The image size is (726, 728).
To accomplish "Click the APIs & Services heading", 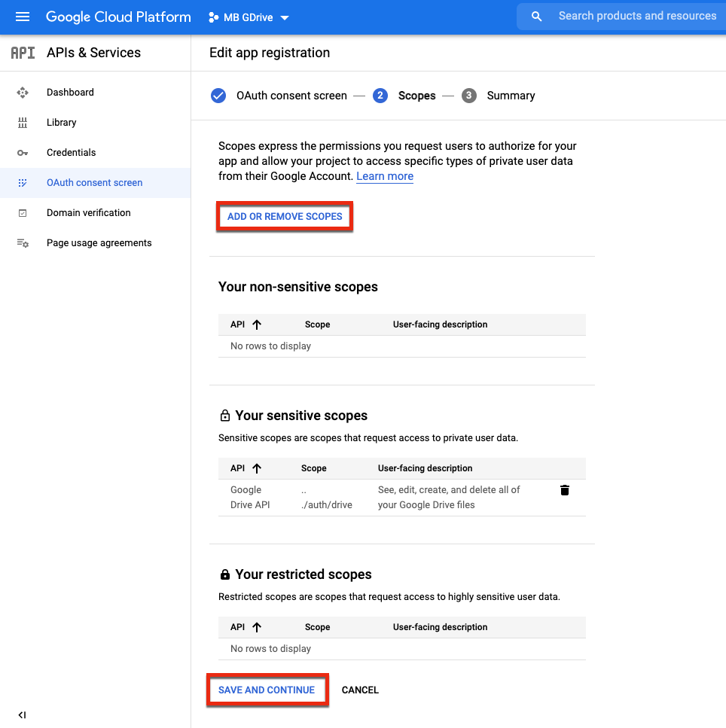I will coord(93,53).
